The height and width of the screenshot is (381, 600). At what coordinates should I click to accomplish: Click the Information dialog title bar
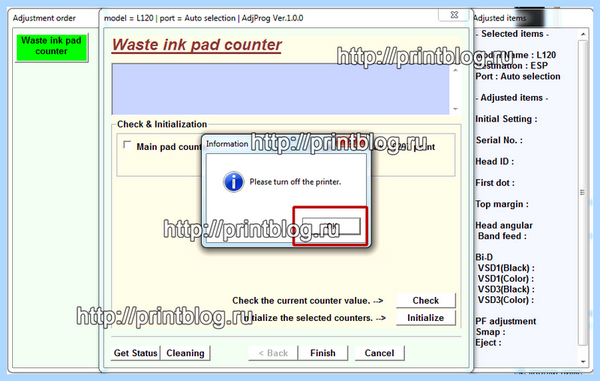coord(286,144)
